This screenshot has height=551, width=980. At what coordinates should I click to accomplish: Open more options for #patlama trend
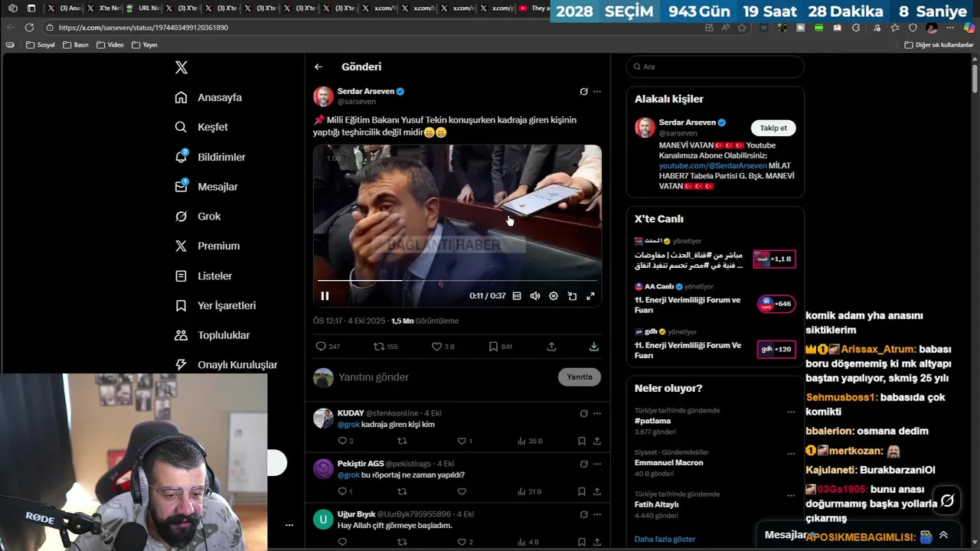click(x=791, y=412)
